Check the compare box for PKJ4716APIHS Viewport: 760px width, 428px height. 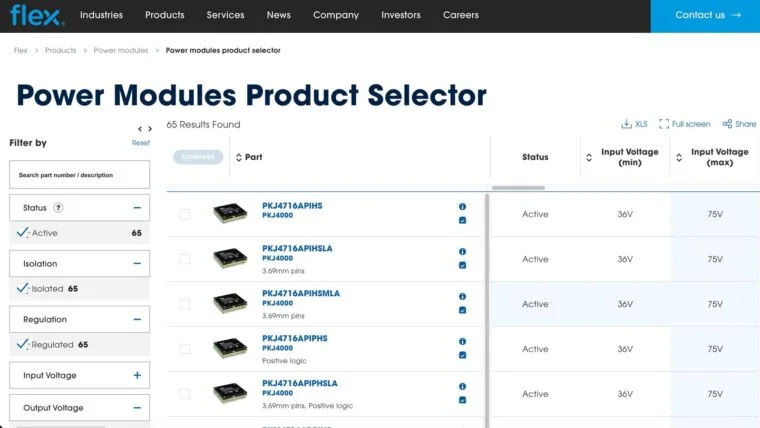(184, 214)
